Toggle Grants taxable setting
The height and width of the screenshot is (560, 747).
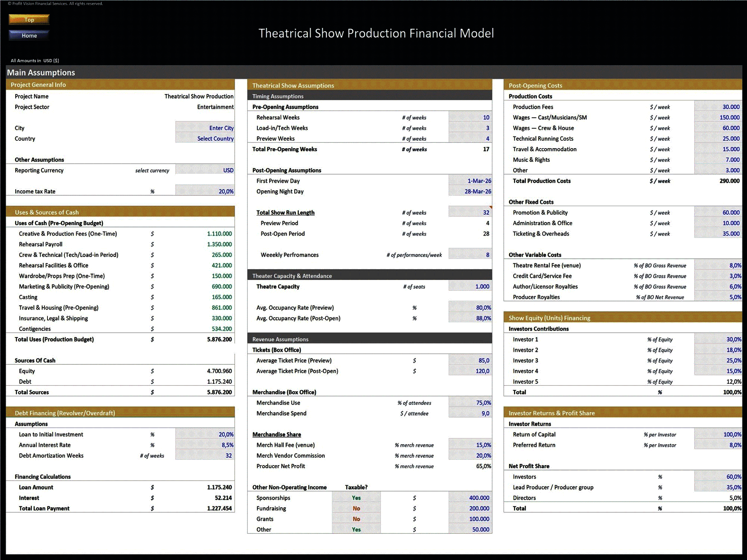pos(356,519)
